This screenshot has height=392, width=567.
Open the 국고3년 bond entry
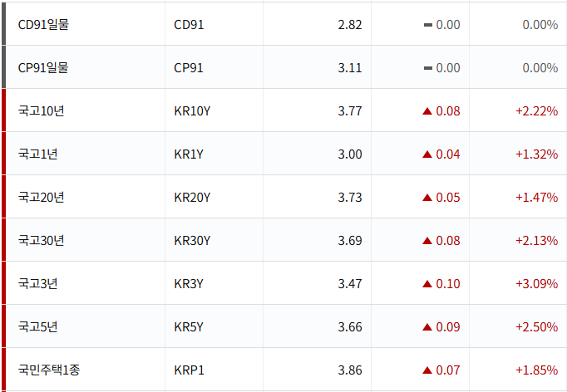37,284
